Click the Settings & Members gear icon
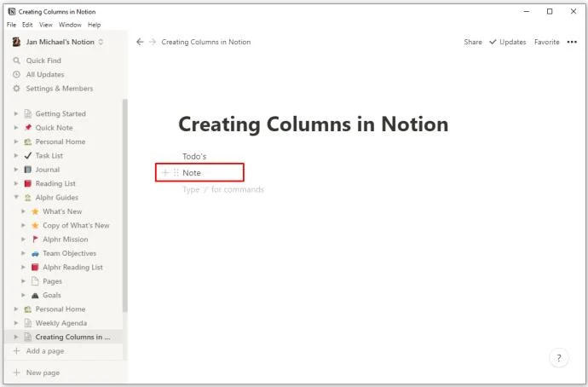Screen dimensions: 588x387 pyautogui.click(x=16, y=88)
